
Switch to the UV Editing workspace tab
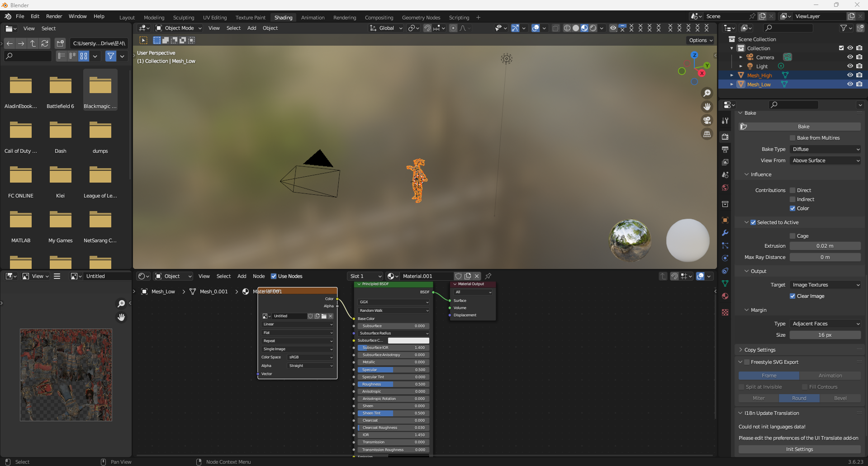(215, 18)
